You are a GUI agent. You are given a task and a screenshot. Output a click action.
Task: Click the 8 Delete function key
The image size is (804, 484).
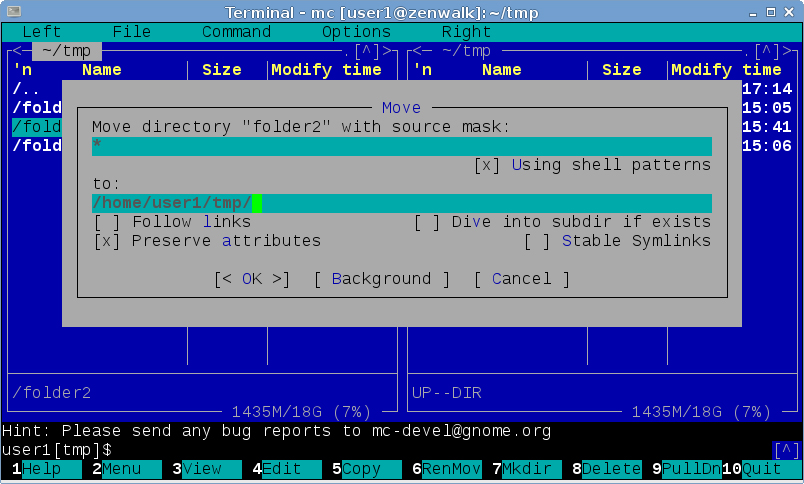point(607,469)
